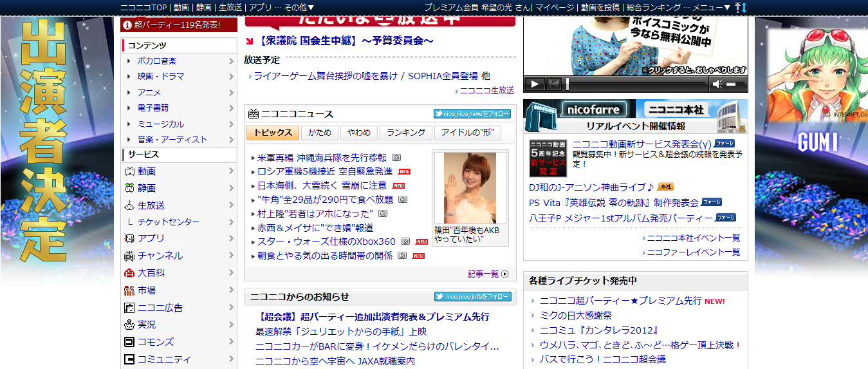Click the チャンネル icon in the sidebar

coord(129,256)
